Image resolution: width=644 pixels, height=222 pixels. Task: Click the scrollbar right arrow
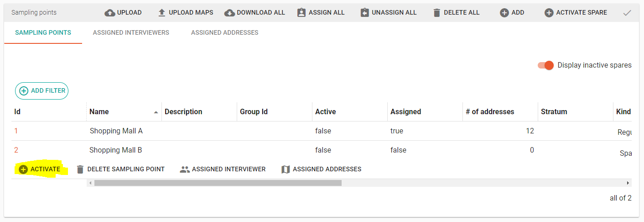tap(628, 183)
